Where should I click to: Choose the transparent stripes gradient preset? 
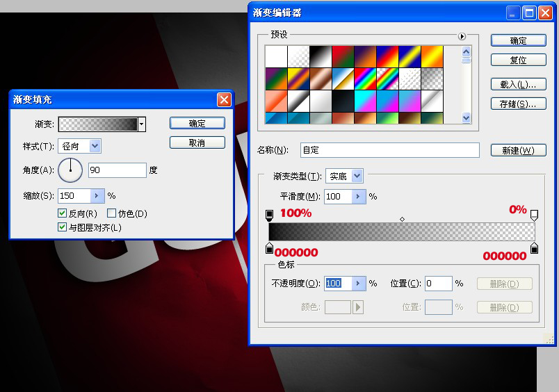pyautogui.click(x=410, y=79)
